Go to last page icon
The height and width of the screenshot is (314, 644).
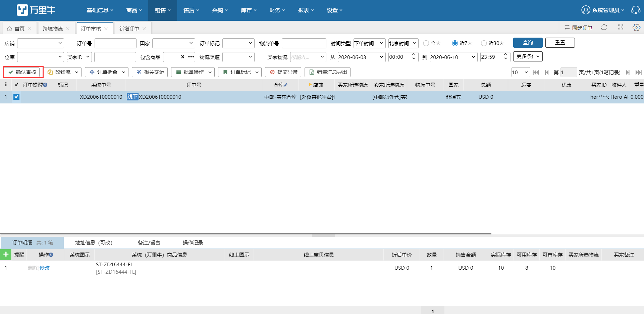tap(639, 72)
